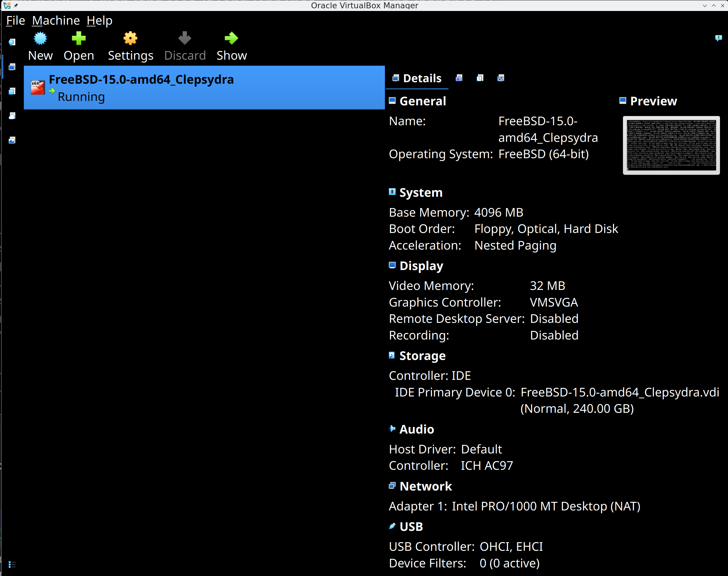Open the Help menu

coord(99,20)
